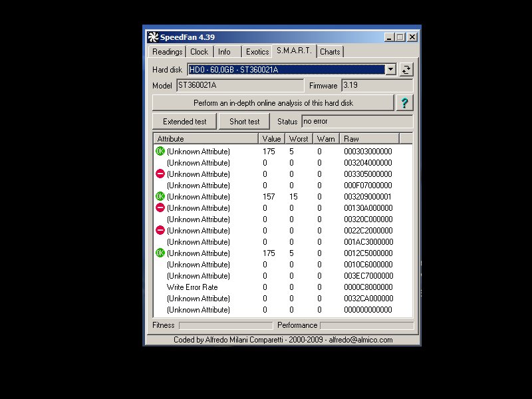
Task: Select raw value 003204000000
Action: click(x=368, y=163)
